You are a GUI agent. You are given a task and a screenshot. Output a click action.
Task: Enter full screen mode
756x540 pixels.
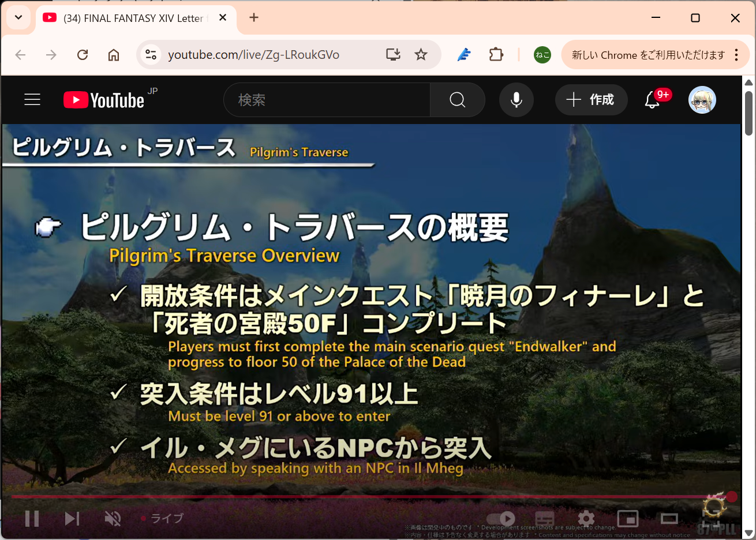tap(711, 519)
